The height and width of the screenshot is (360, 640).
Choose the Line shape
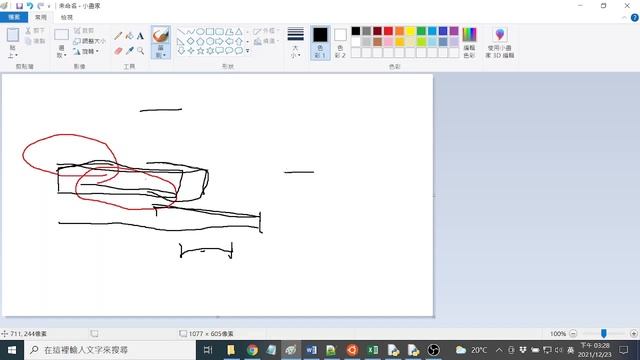[x=181, y=31]
